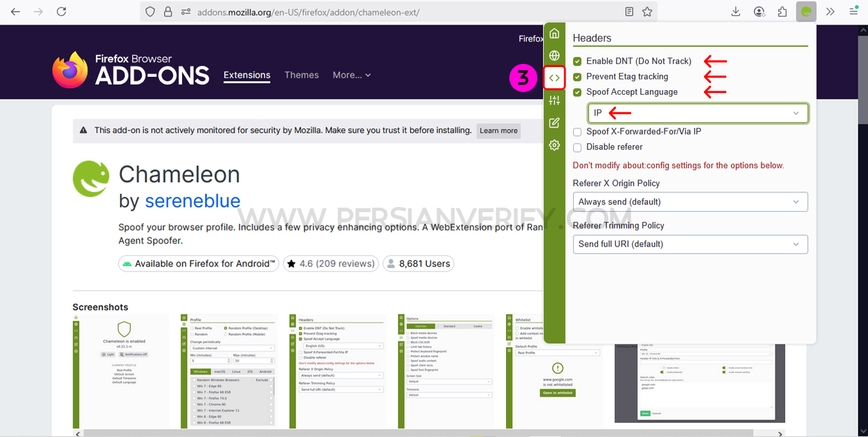
Task: Check the Disable referer option
Action: coord(577,147)
